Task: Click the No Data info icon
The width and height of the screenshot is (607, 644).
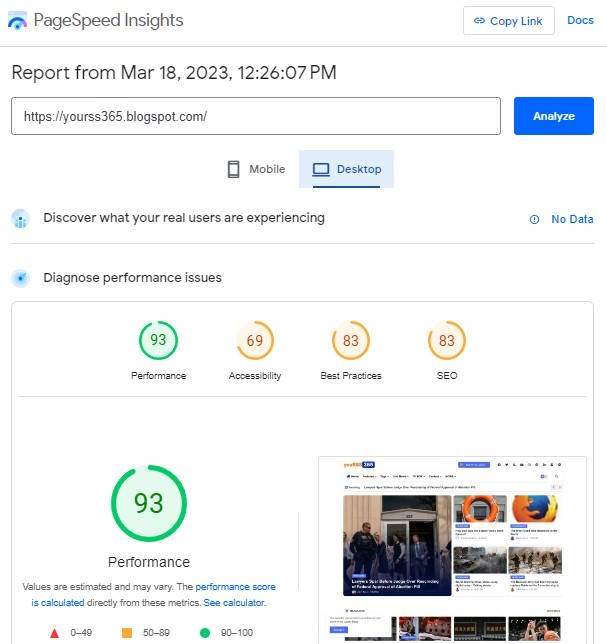Action: (x=534, y=219)
